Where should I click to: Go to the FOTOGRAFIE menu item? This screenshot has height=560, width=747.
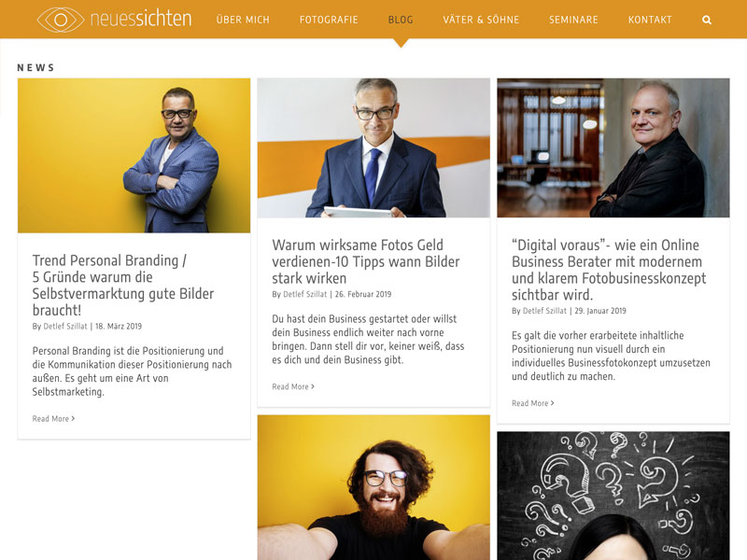coord(329,20)
